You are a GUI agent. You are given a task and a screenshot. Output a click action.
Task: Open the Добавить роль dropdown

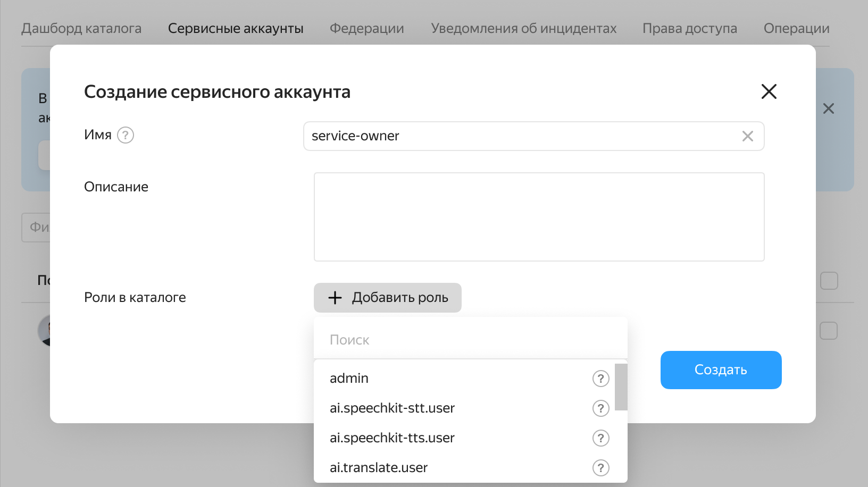(x=388, y=298)
